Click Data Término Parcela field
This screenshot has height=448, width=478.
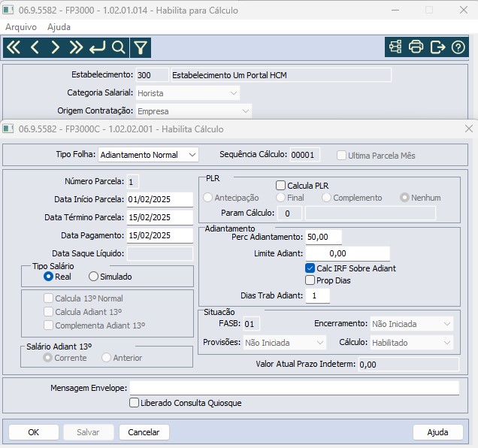[x=160, y=217]
